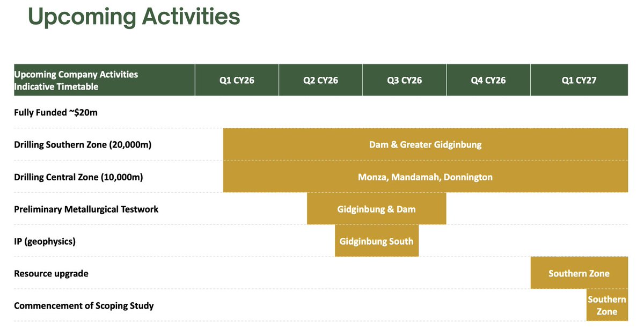Viewport: 644px width, 328px height.
Task: Select the "Drilling Central Zone (10,000m)" row label
Action: click(x=78, y=177)
